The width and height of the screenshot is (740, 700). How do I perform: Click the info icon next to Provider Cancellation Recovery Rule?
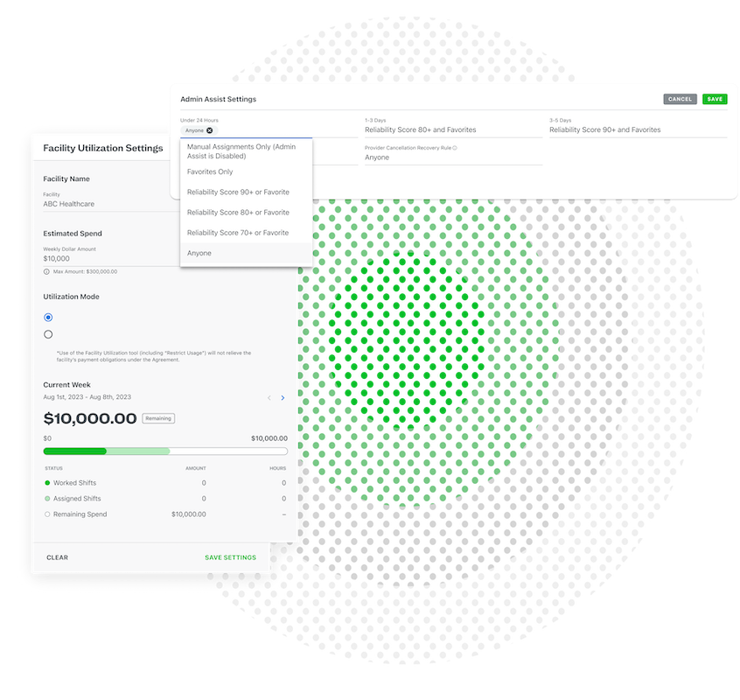pyautogui.click(x=455, y=148)
